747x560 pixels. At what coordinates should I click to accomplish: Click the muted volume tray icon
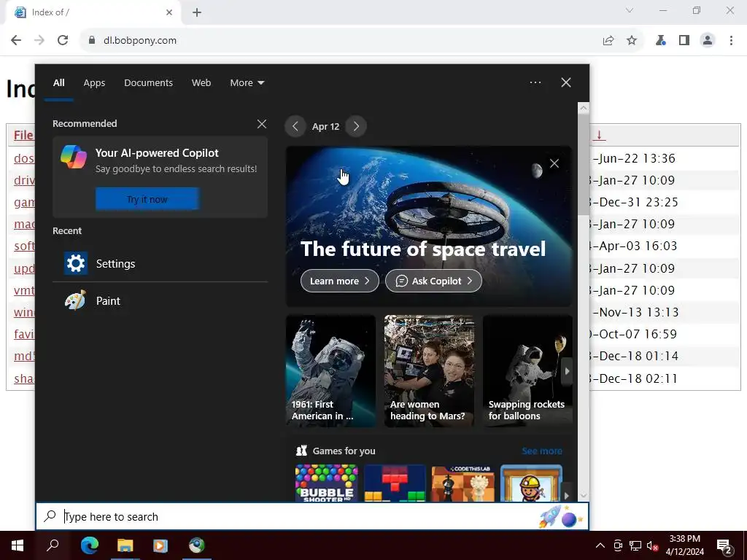pyautogui.click(x=652, y=545)
